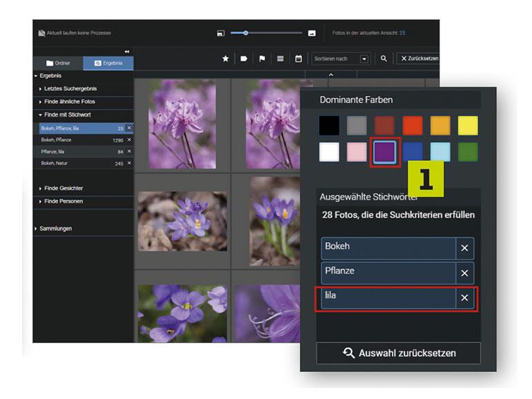Remove the Pflanze keyword with X
Image resolution: width=532 pixels, height=399 pixels.
click(464, 273)
